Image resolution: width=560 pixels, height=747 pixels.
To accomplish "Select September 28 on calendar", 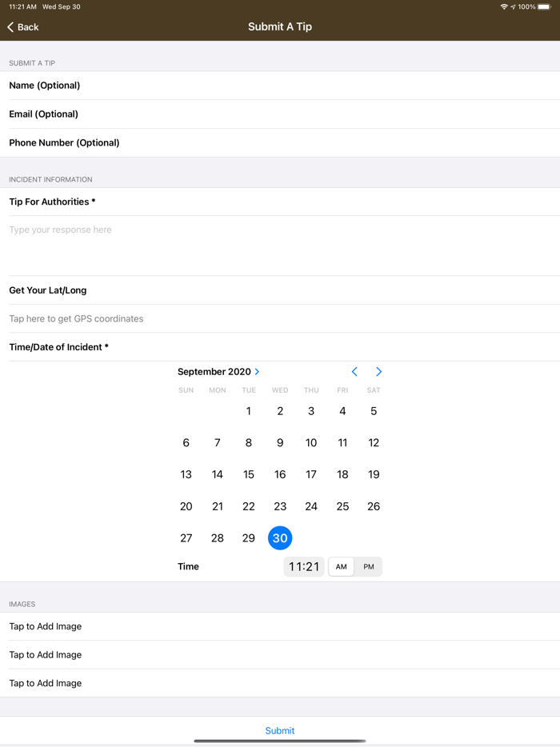I will (218, 538).
